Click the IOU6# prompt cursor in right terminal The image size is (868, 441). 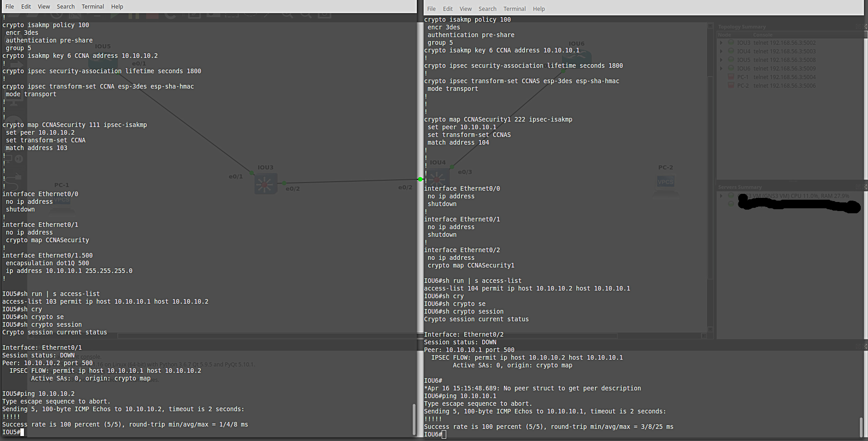(x=444, y=434)
